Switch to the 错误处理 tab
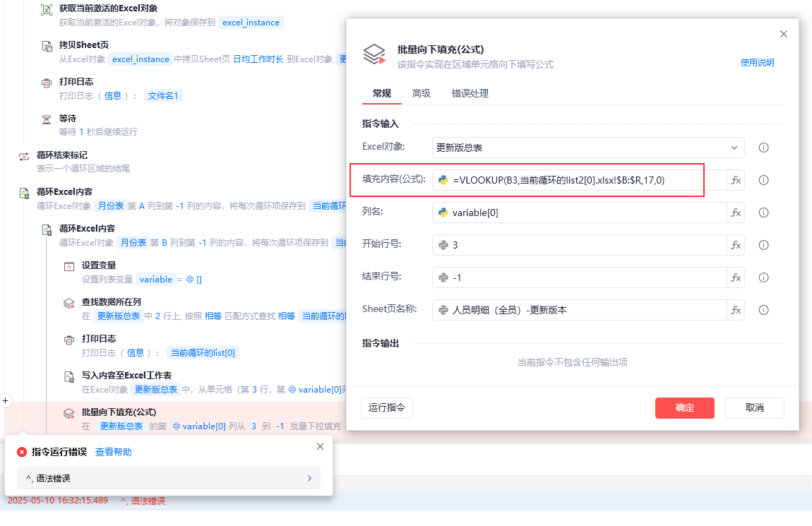This screenshot has height=526, width=812. coord(470,93)
